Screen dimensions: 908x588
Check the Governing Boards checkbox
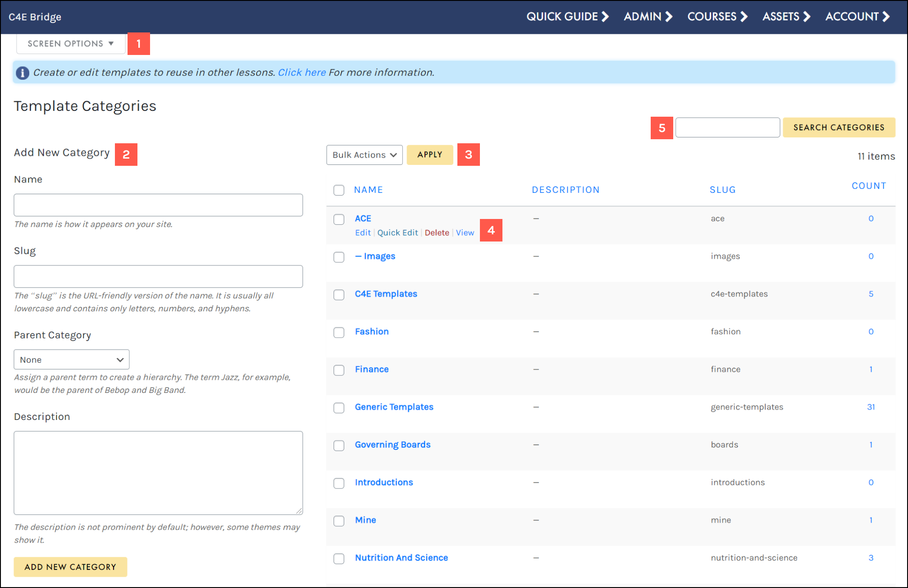point(339,446)
